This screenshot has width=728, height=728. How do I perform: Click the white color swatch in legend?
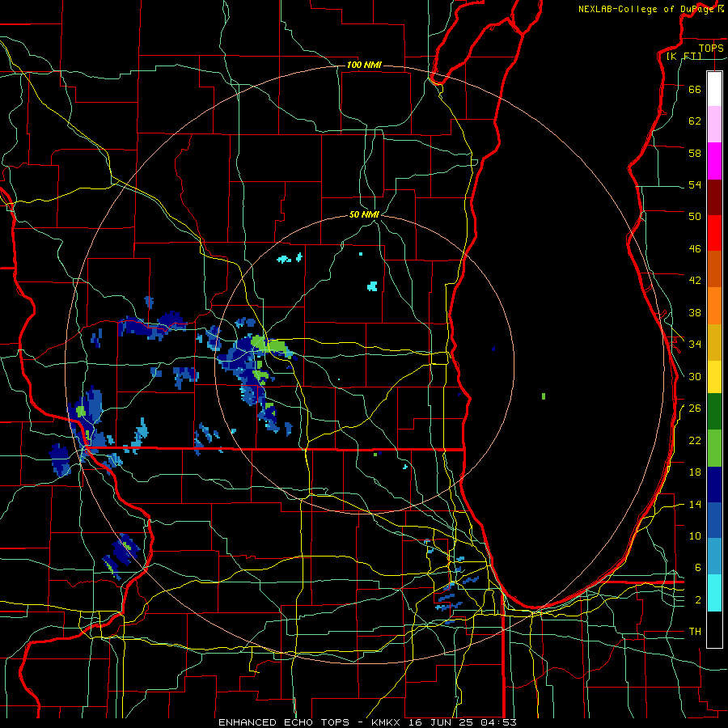pyautogui.click(x=714, y=89)
